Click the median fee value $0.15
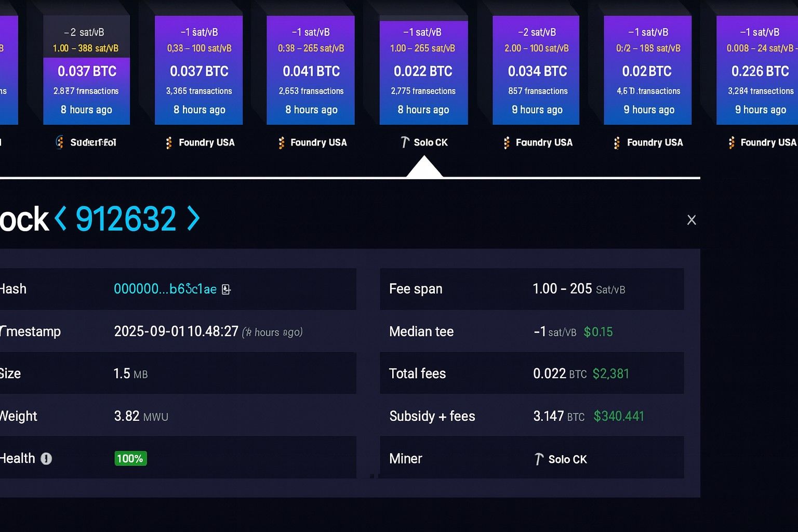 tap(598, 331)
